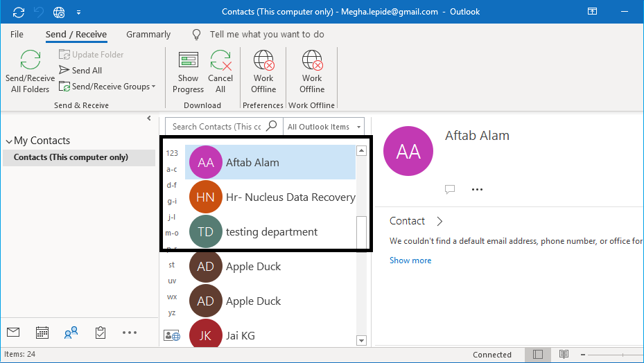Click the TD avatar circle
Image resolution: width=644 pixels, height=363 pixels.
pyautogui.click(x=206, y=231)
